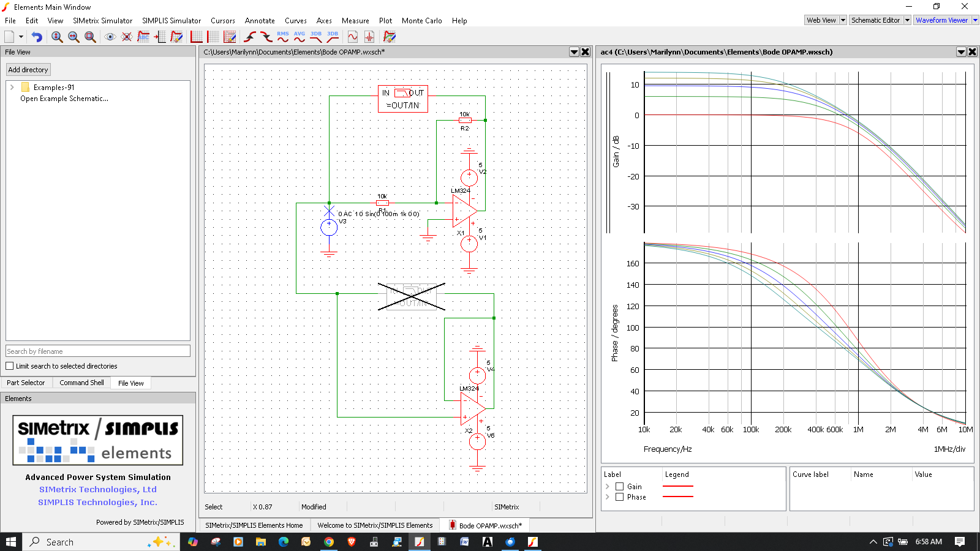This screenshot has width=980, height=551.
Task: Measure 3DB low-pass bandwidth
Action: click(316, 37)
